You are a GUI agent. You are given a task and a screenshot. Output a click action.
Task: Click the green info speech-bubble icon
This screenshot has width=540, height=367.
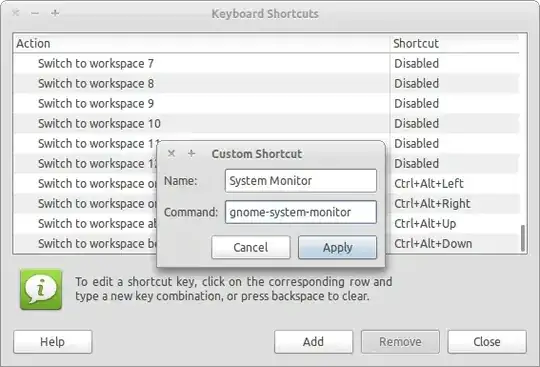click(41, 290)
